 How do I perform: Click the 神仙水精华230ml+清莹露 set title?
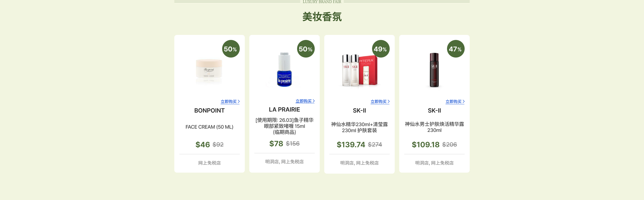click(359, 127)
